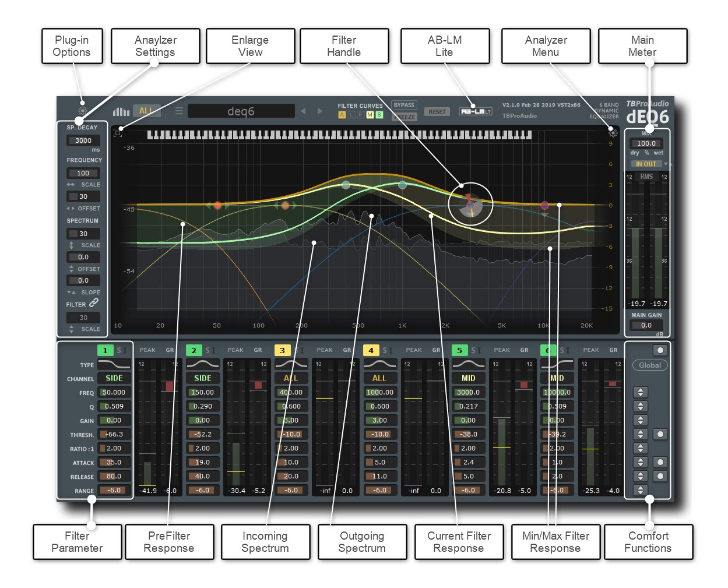Toggle the BYPASS button
The image size is (728, 588).
click(x=404, y=105)
